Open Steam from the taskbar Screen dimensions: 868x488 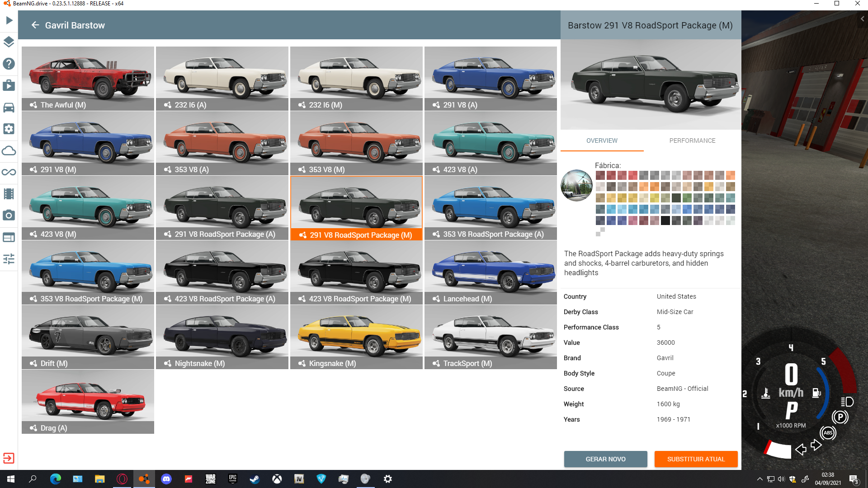(255, 479)
